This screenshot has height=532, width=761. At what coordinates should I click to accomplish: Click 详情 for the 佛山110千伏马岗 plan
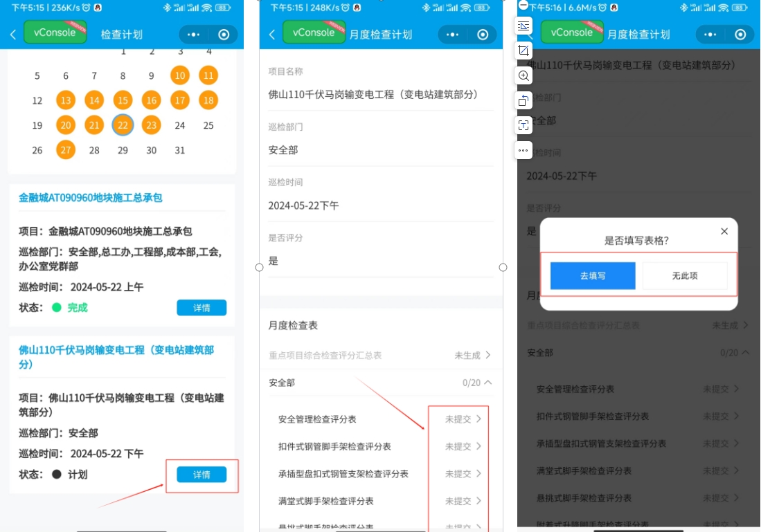201,475
